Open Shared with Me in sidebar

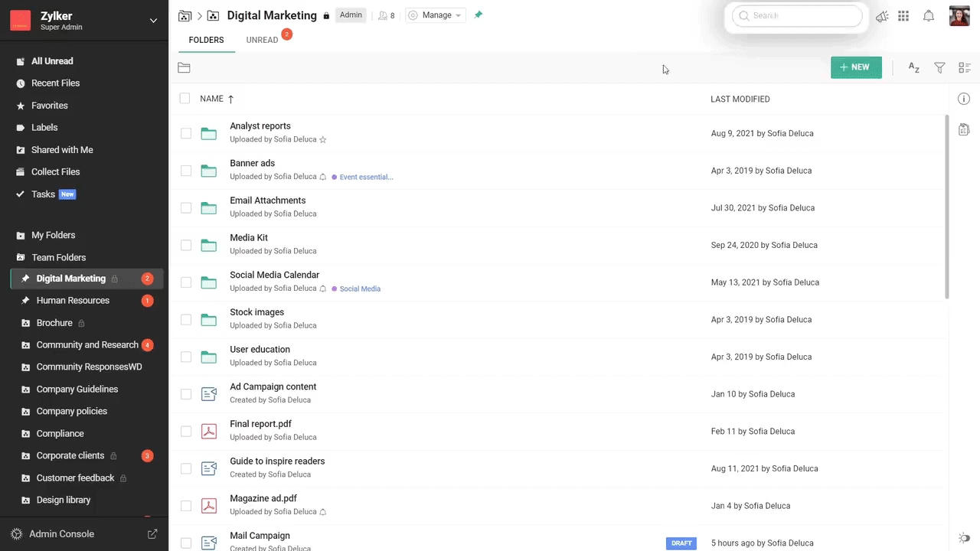coord(62,150)
